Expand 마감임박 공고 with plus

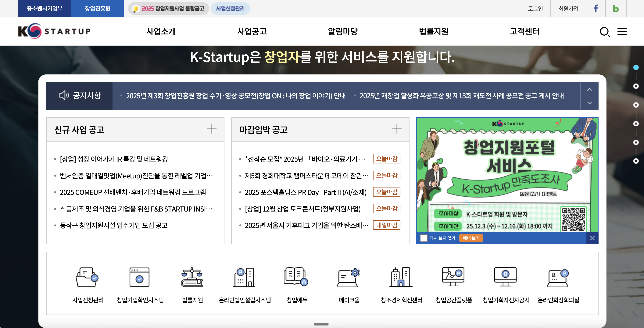pyautogui.click(x=396, y=129)
